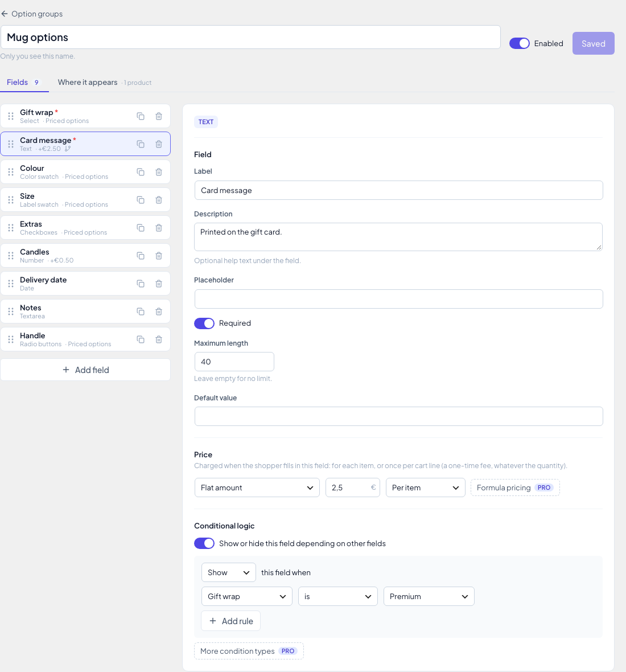Click the empty Default value input
This screenshot has height=672, width=626.
coord(398,416)
